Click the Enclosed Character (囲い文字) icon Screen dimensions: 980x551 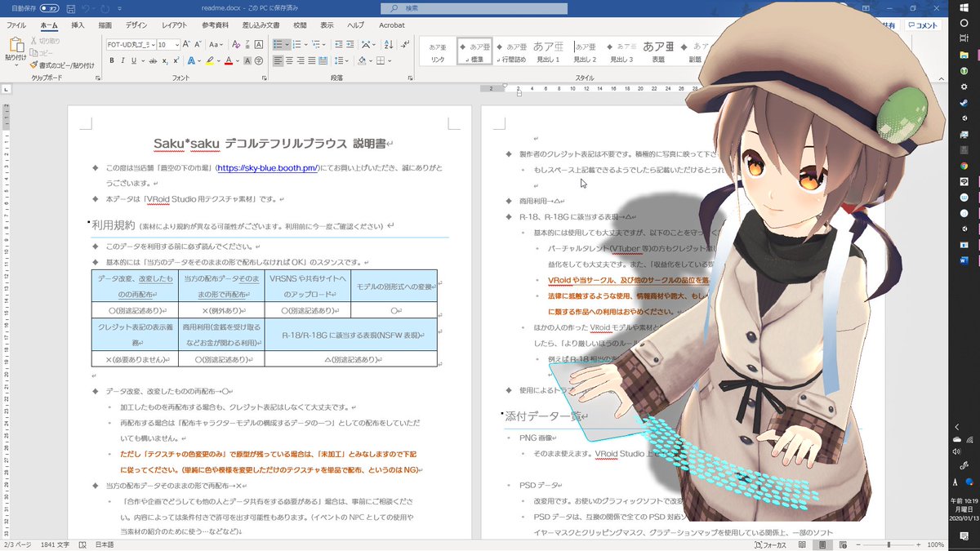[259, 61]
